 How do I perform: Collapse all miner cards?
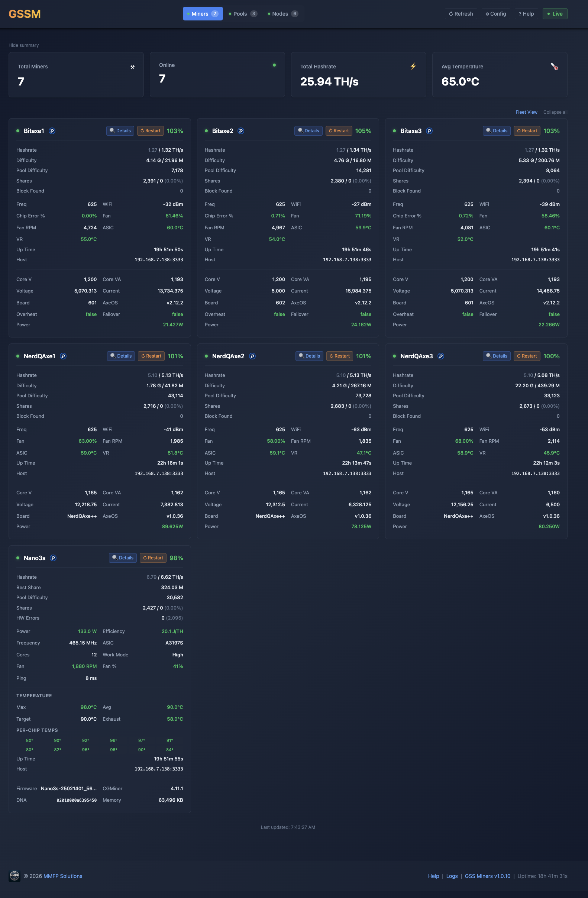[555, 112]
